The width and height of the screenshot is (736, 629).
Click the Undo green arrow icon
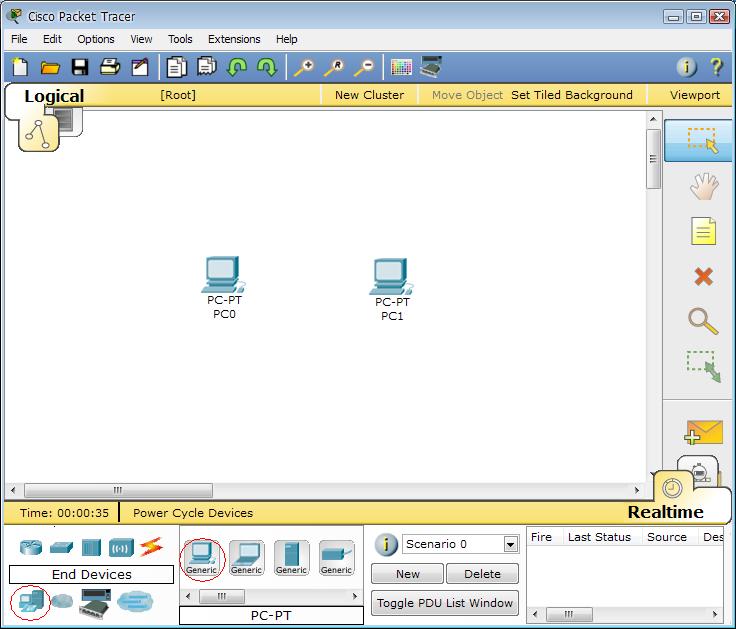tap(237, 67)
